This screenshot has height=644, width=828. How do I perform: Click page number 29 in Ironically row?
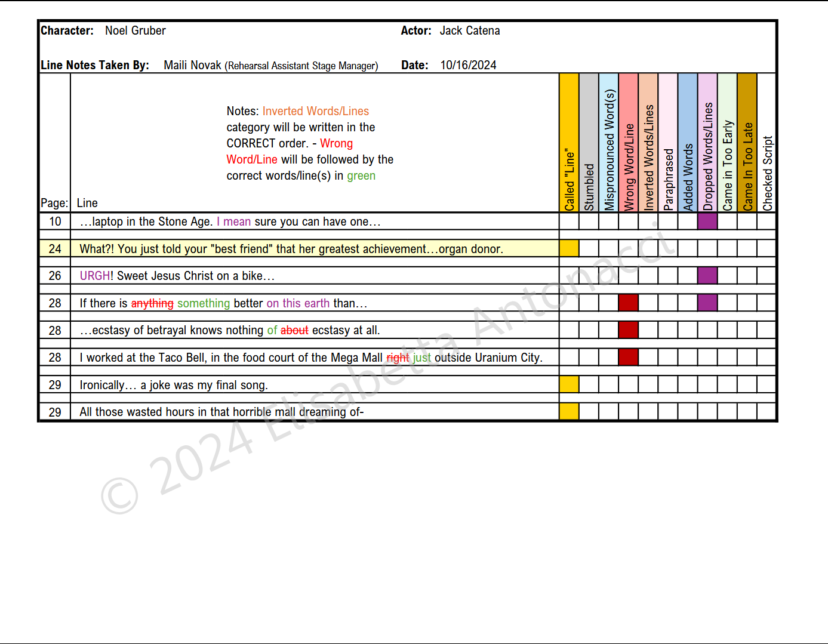[55, 385]
